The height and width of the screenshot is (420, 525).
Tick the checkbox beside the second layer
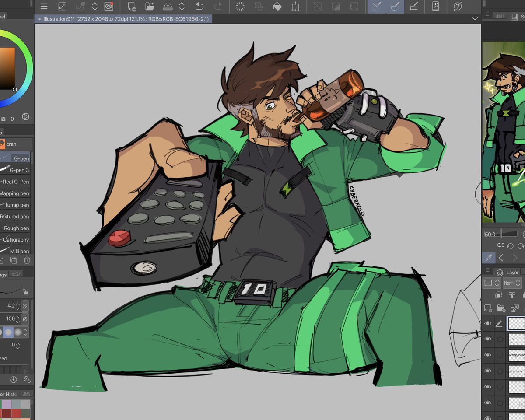click(500, 339)
